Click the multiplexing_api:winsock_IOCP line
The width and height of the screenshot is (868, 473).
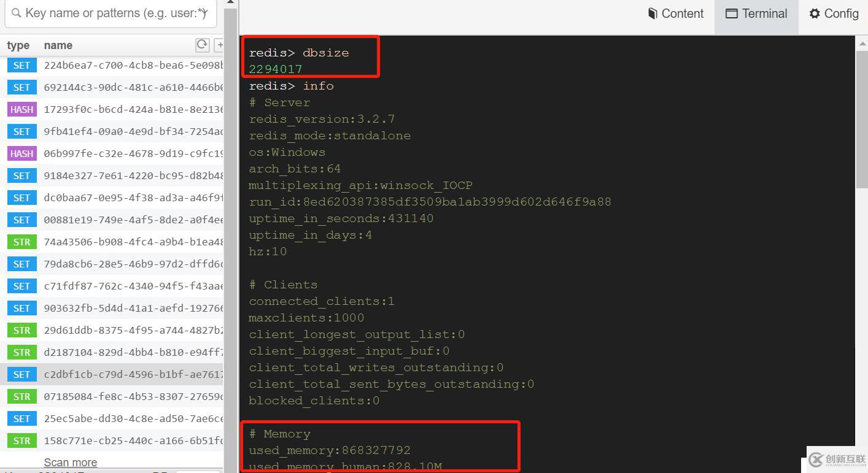(x=360, y=185)
